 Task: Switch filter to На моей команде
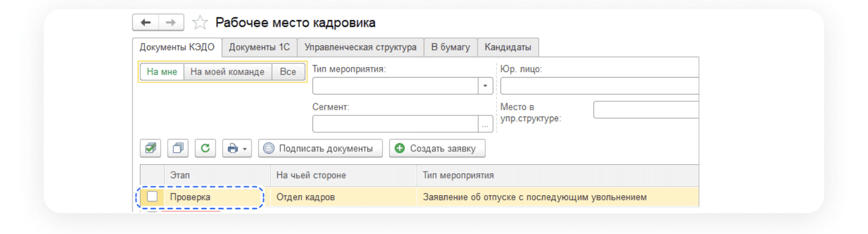pyautogui.click(x=227, y=72)
